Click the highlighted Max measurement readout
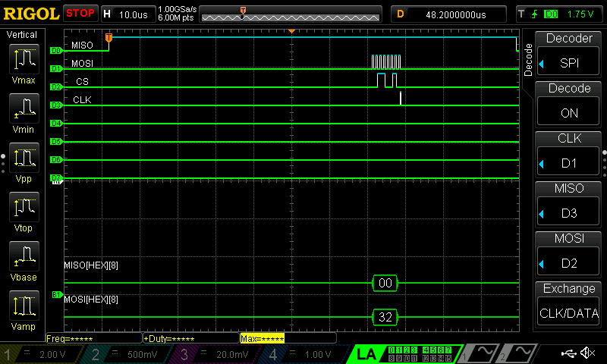 tap(263, 339)
